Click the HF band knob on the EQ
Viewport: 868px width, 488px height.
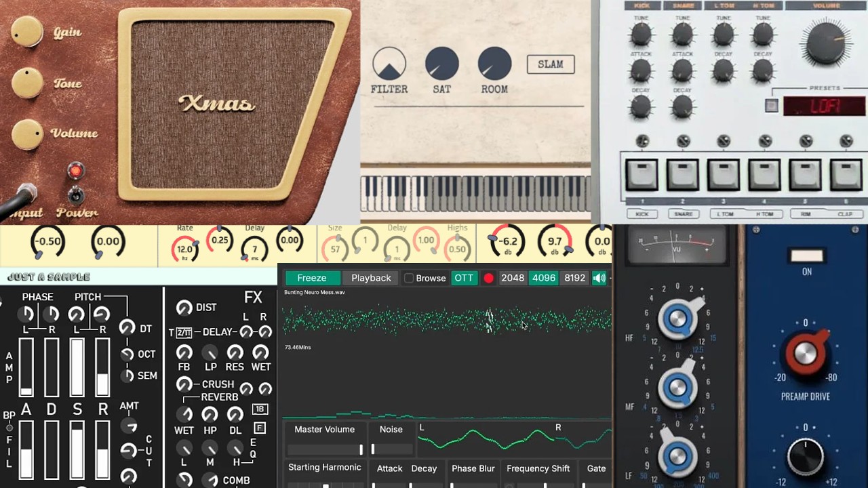tap(677, 319)
